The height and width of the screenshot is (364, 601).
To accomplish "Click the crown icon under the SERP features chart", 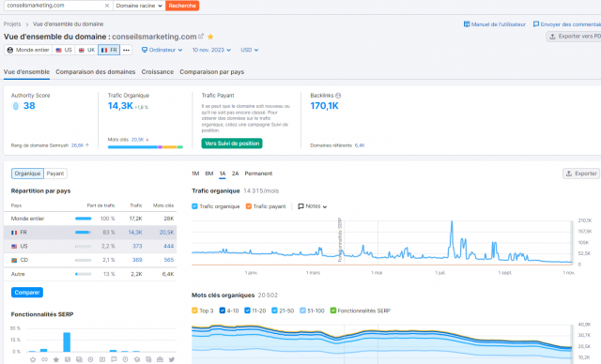I will (33, 359).
